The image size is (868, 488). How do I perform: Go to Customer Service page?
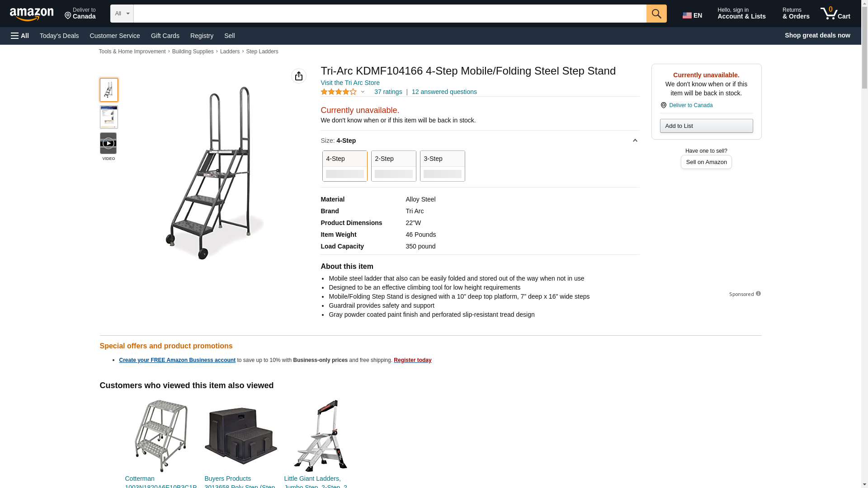(x=115, y=36)
